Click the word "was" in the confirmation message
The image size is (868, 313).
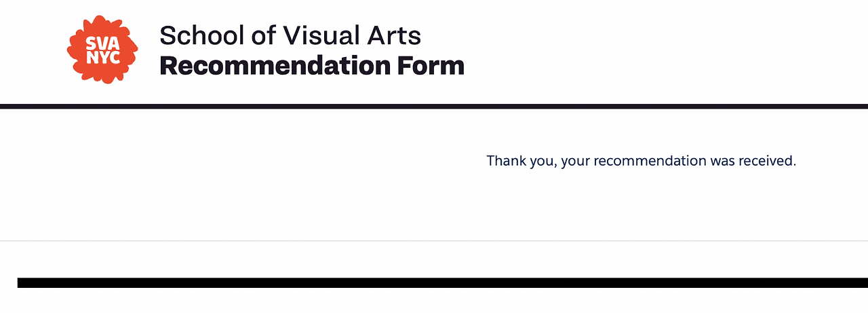click(x=722, y=161)
